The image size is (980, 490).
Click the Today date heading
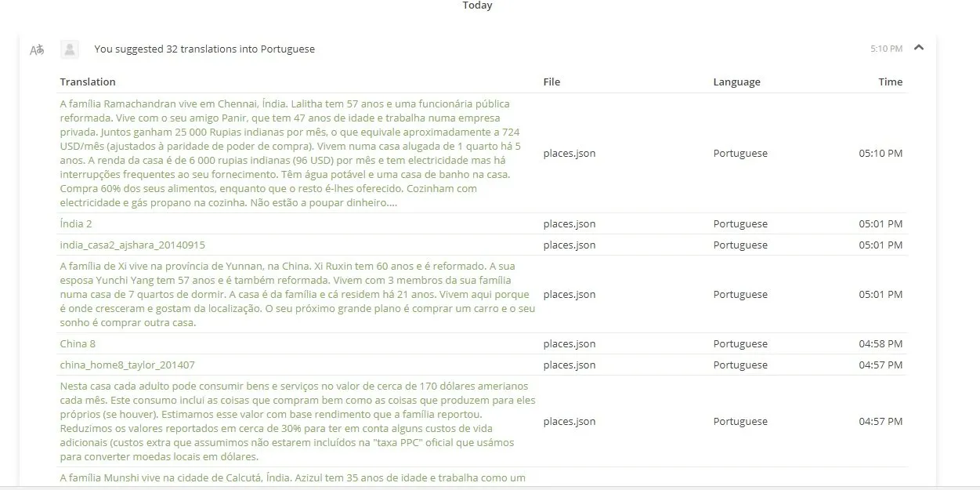click(477, 5)
